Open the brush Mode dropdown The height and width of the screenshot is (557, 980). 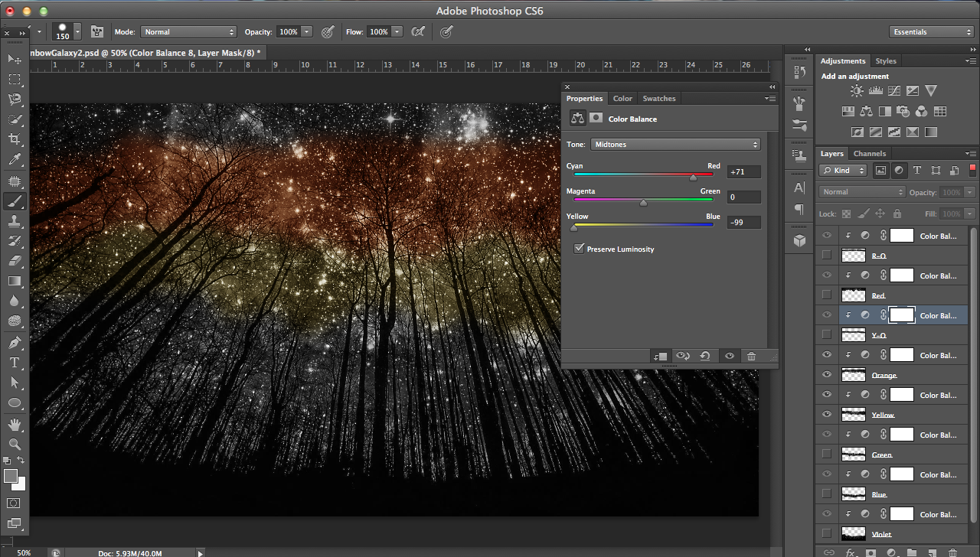click(189, 31)
